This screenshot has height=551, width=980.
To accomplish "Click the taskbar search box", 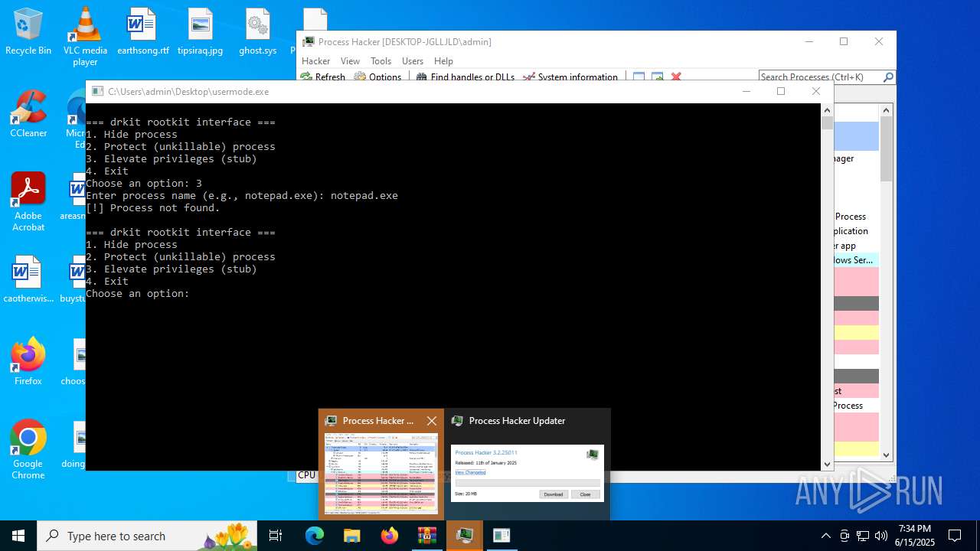I will [x=147, y=536].
